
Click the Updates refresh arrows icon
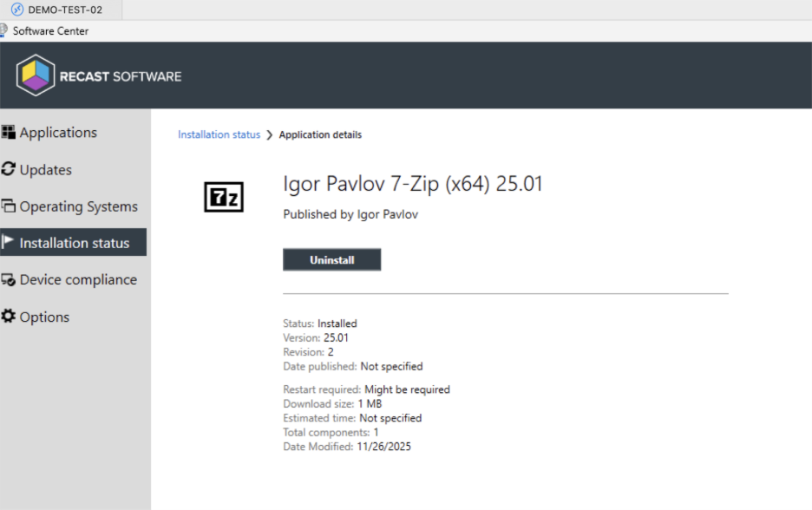[x=9, y=169]
